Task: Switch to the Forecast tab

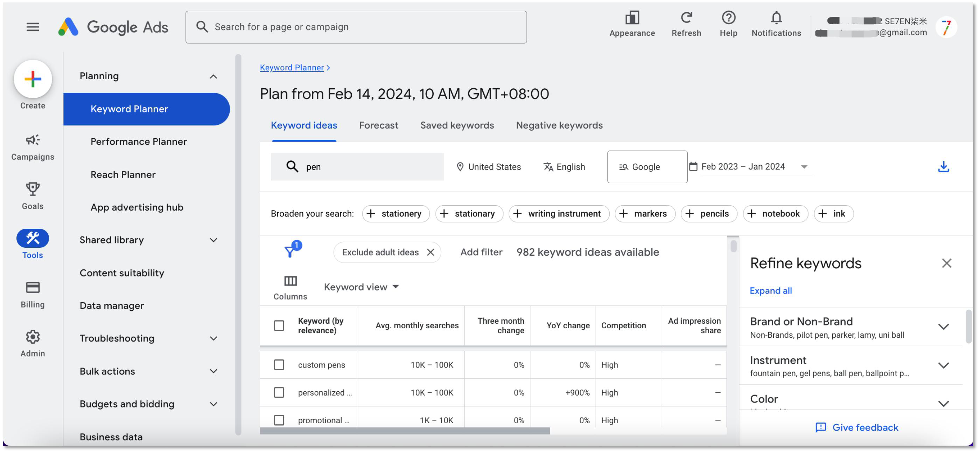Action: tap(379, 125)
